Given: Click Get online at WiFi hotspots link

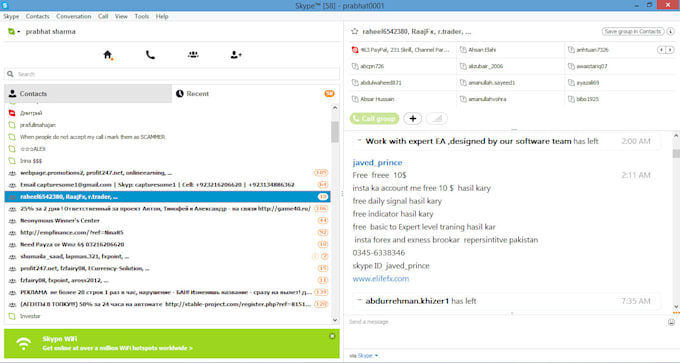Looking at the screenshot, I should point(118,348).
